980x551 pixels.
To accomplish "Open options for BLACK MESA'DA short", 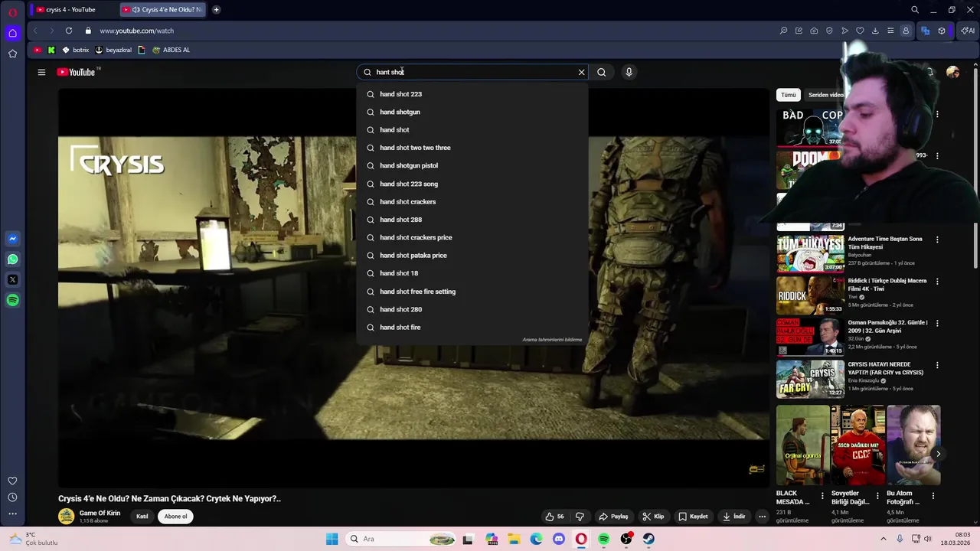I will click(x=823, y=496).
